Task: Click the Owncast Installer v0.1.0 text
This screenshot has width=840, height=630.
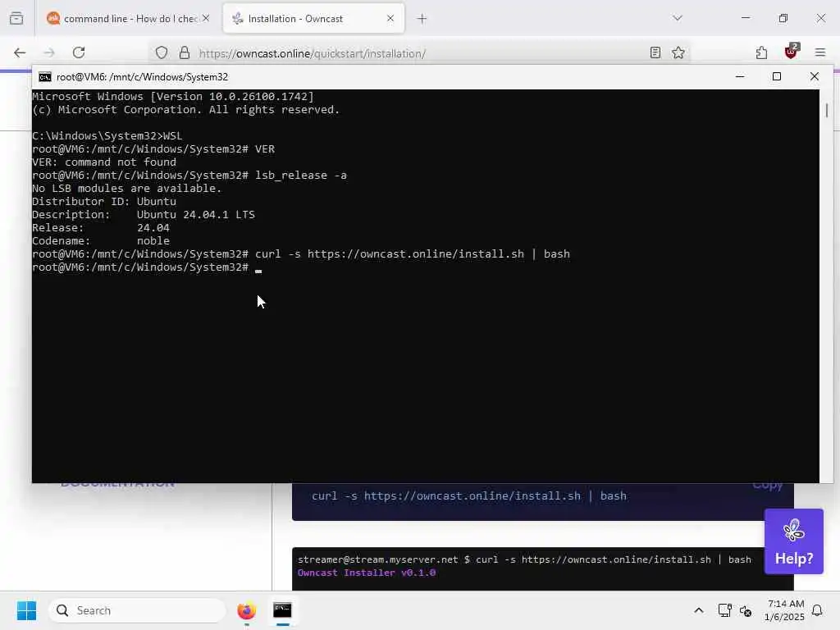Action: tap(367, 573)
